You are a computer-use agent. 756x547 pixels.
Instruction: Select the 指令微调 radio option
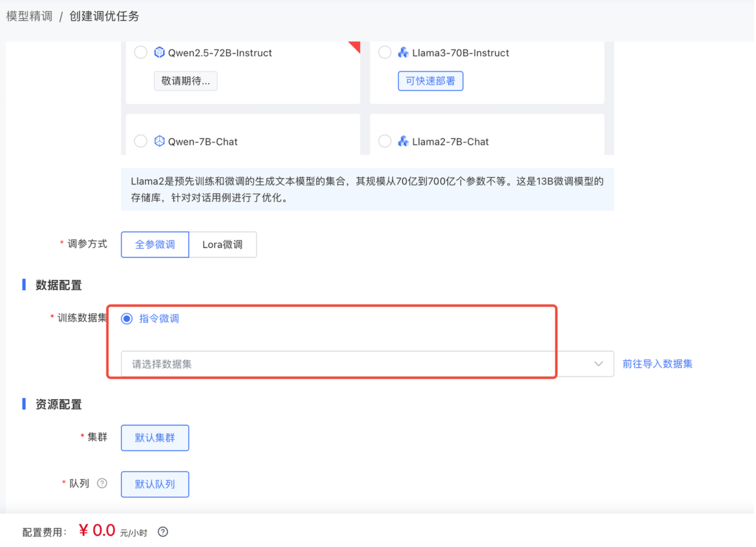(x=127, y=319)
